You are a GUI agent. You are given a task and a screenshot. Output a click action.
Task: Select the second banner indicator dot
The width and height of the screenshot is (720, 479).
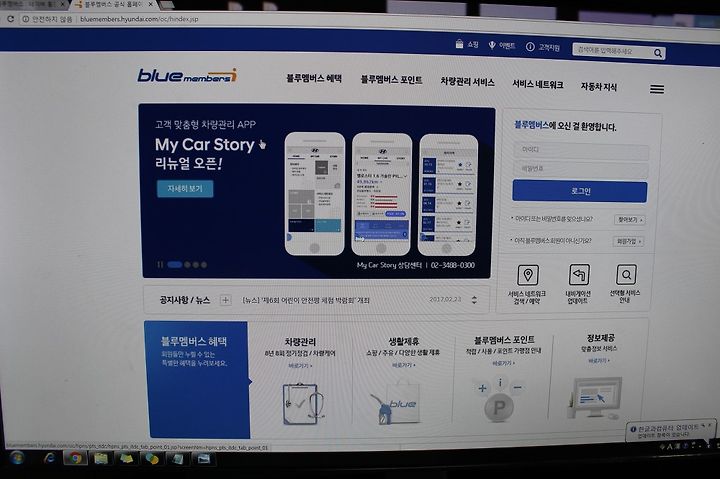187,265
